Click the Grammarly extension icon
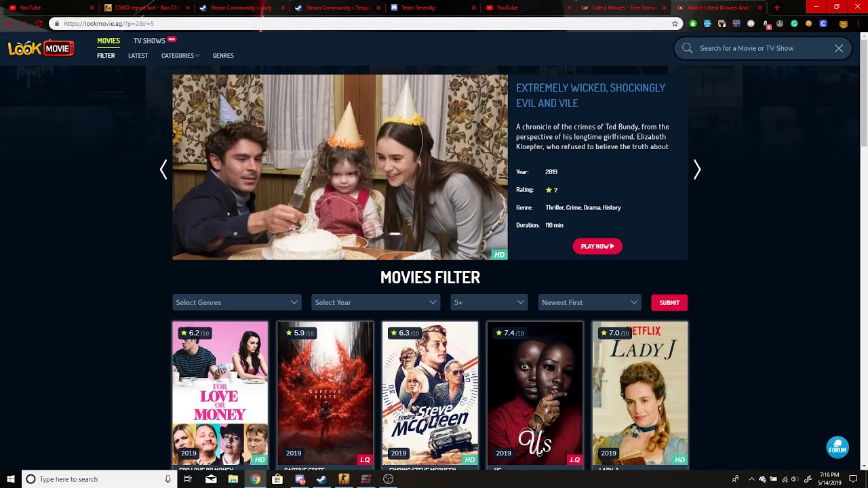868x488 pixels. tap(794, 23)
